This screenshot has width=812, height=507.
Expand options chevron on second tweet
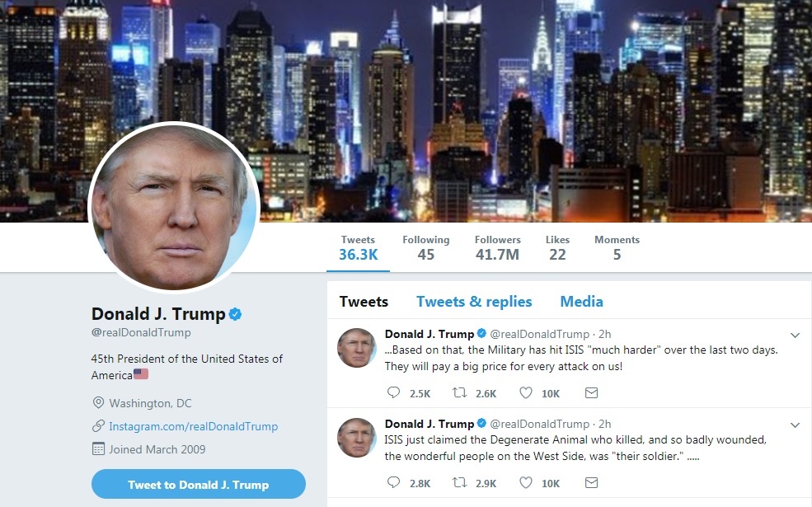pyautogui.click(x=795, y=425)
